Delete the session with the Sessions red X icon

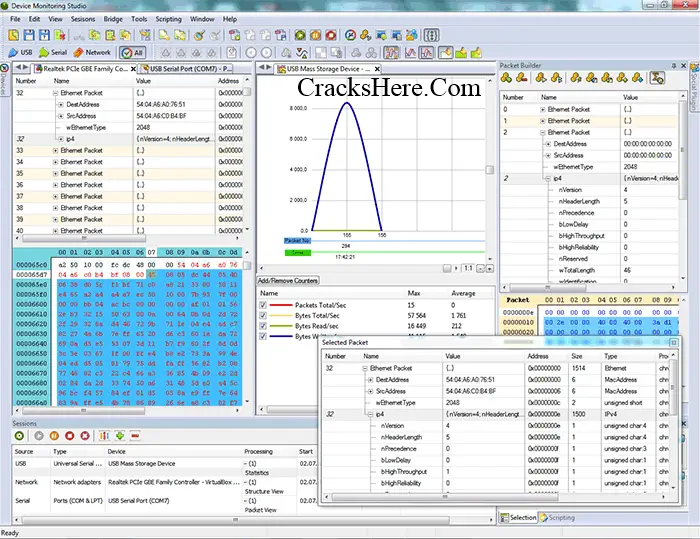[85, 436]
